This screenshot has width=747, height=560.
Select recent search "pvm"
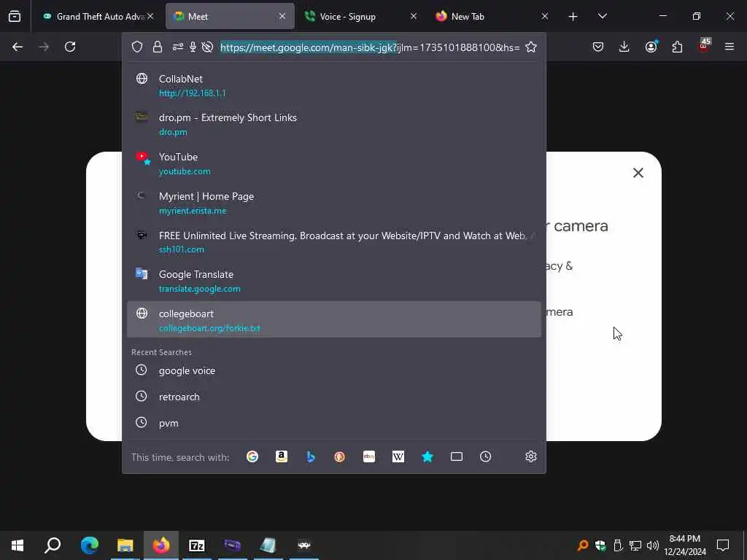click(333, 422)
